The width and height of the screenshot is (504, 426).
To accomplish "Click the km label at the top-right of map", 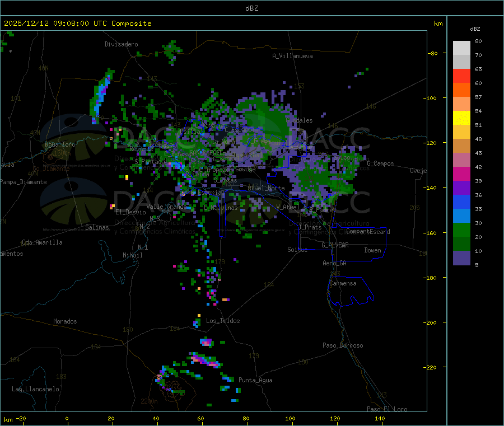I will tap(438, 24).
